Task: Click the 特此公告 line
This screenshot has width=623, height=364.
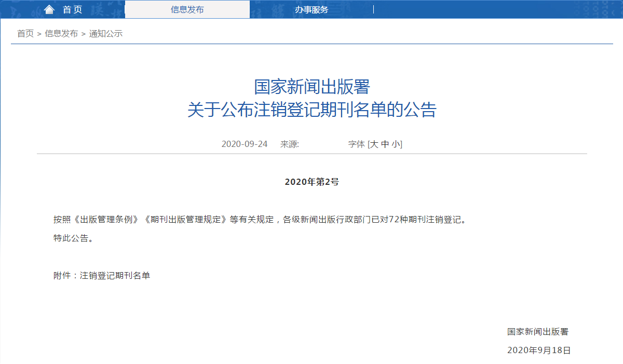Action: 74,238
